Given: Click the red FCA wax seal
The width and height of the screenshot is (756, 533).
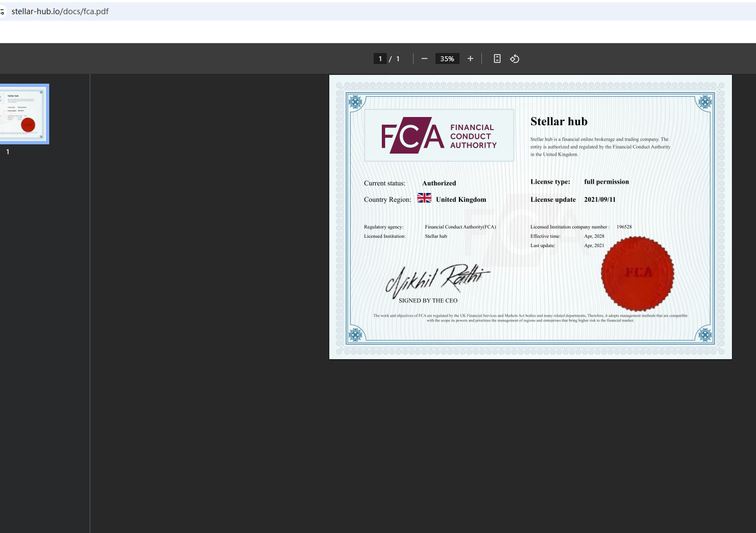Looking at the screenshot, I should [638, 273].
